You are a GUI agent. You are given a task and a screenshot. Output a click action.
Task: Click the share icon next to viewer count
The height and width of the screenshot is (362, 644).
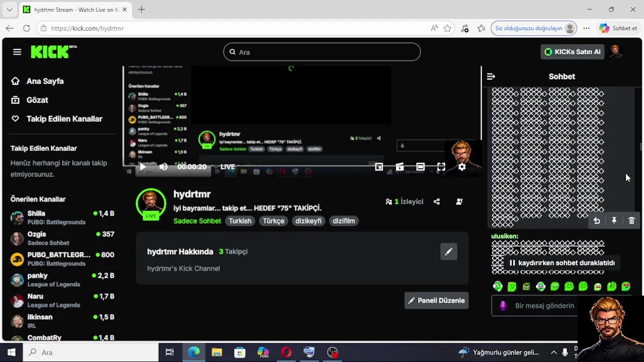437,202
